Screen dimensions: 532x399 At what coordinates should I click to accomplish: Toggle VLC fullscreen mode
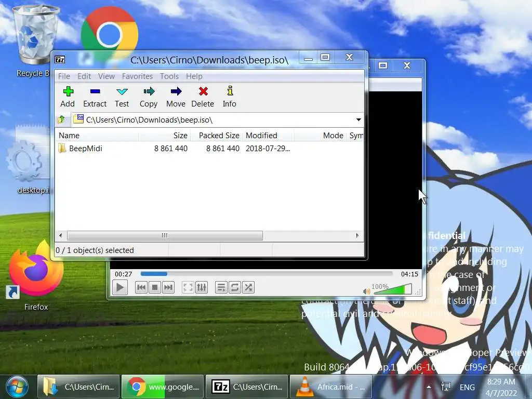point(188,288)
